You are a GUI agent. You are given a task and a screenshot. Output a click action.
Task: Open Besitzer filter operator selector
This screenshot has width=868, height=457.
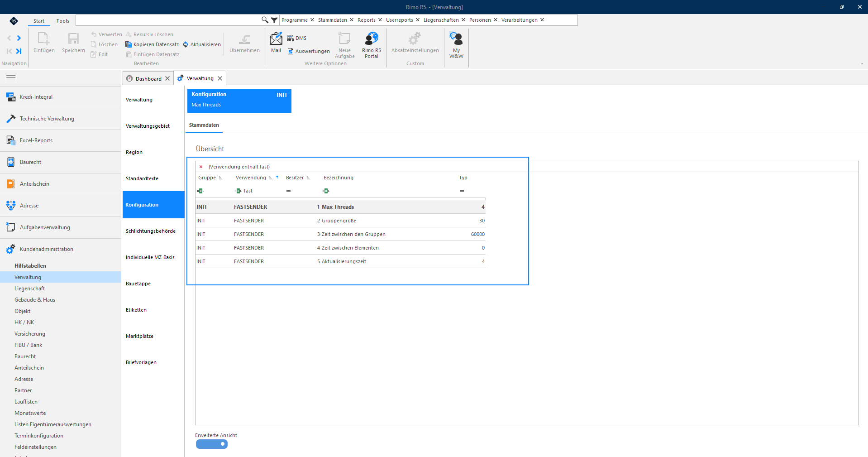(x=288, y=191)
